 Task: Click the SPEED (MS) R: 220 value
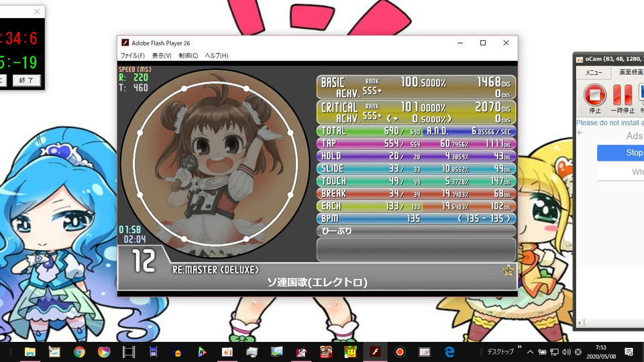tap(134, 78)
